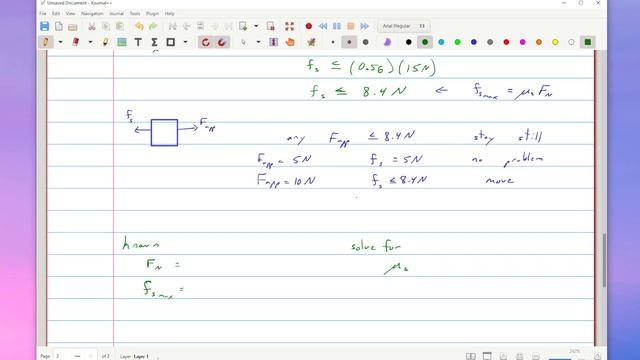
Task: Pick the black color swatch
Action: click(x=409, y=42)
